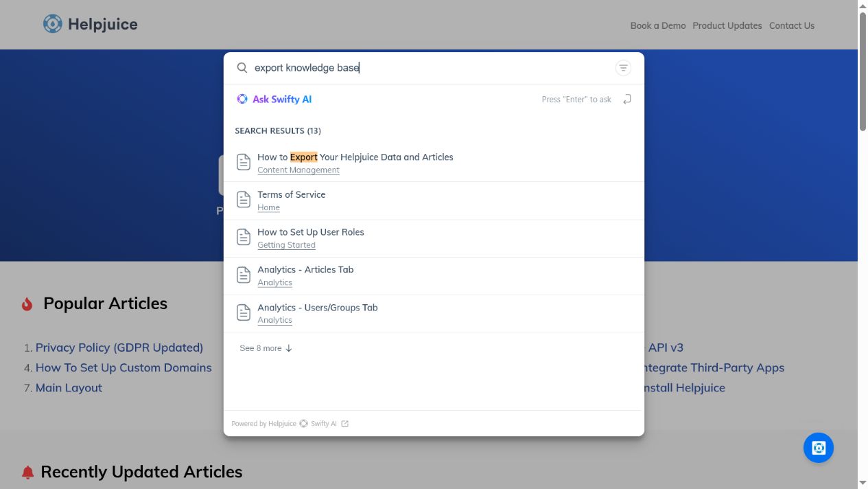Click the Recently Updated Articles heading

click(x=141, y=472)
